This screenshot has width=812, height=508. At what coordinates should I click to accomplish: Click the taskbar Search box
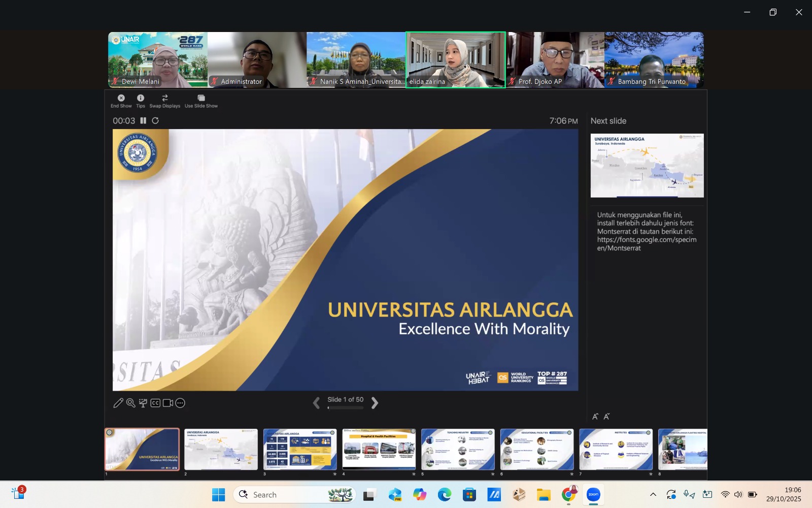coord(294,494)
